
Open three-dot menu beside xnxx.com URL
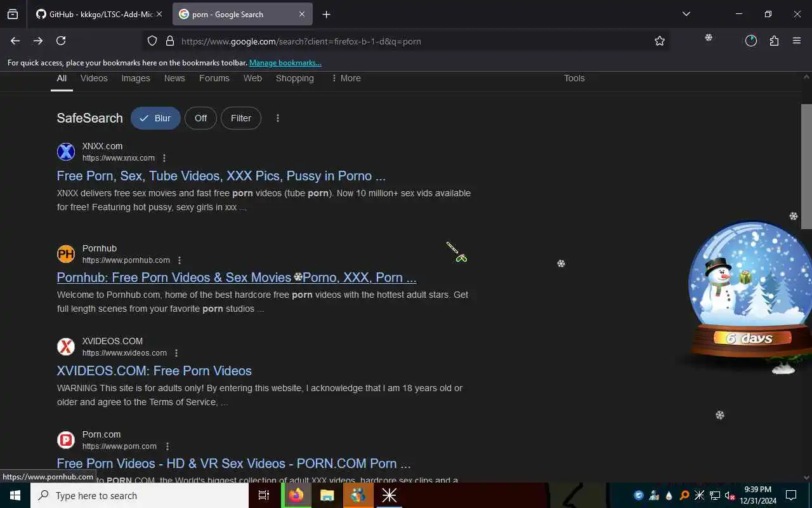164,158
